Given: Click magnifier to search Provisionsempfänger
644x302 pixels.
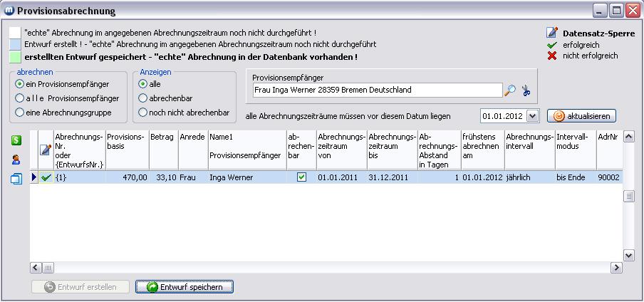Looking at the screenshot, I should click(x=510, y=90).
